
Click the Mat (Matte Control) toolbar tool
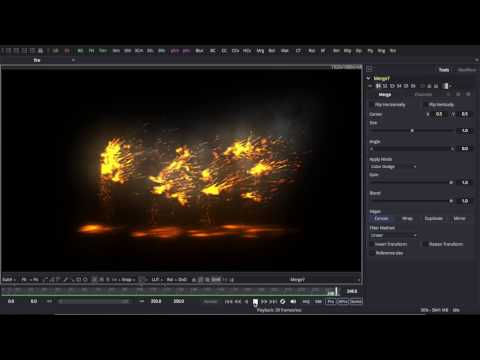(285, 51)
